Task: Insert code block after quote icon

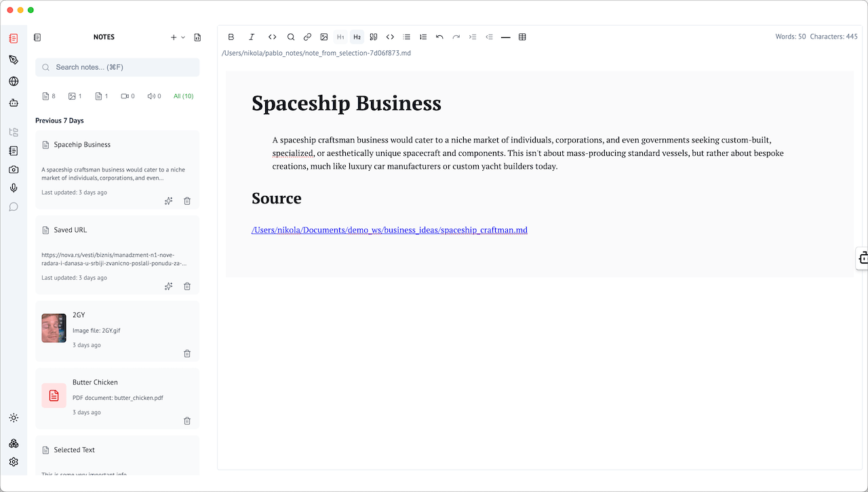Action: [390, 37]
